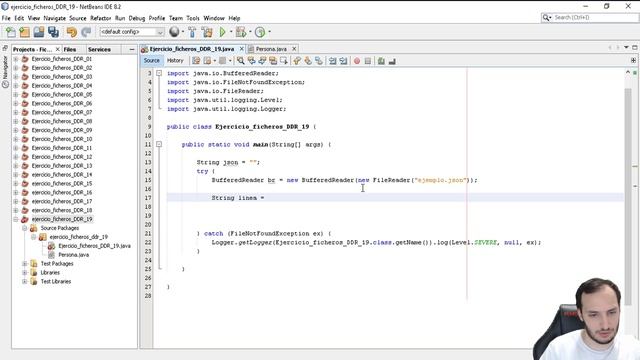Close the Projects panel tab
This screenshot has width=640, height=360.
pos(58,49)
